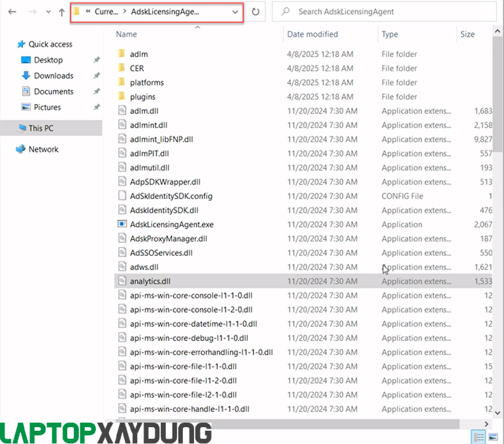This screenshot has width=504, height=444.
Task: Refresh the current folder view
Action: tap(255, 12)
